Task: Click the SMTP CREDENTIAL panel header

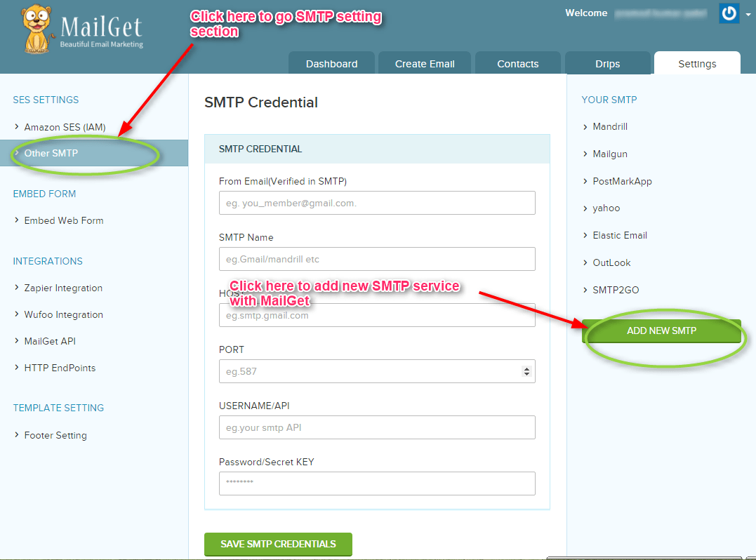Action: pyautogui.click(x=377, y=149)
